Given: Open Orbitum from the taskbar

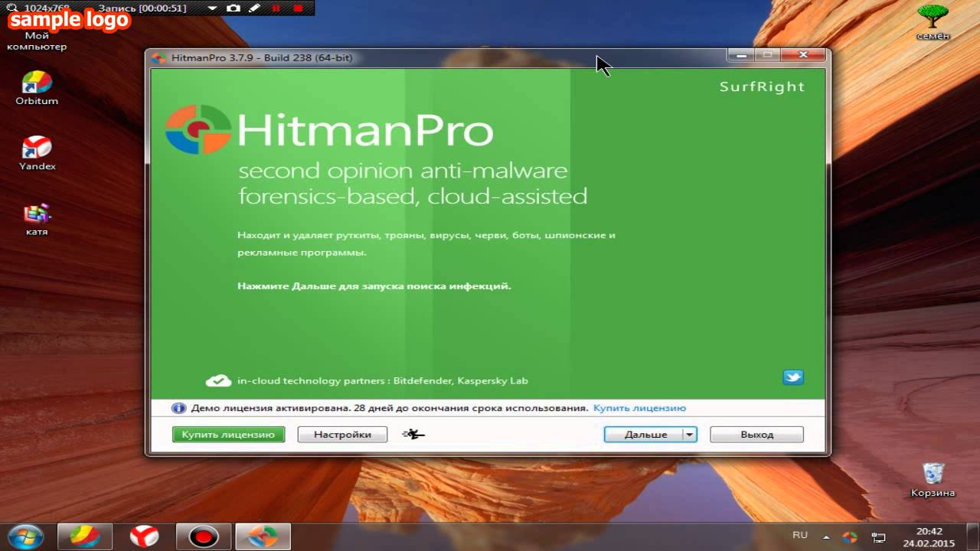Looking at the screenshot, I should (84, 536).
